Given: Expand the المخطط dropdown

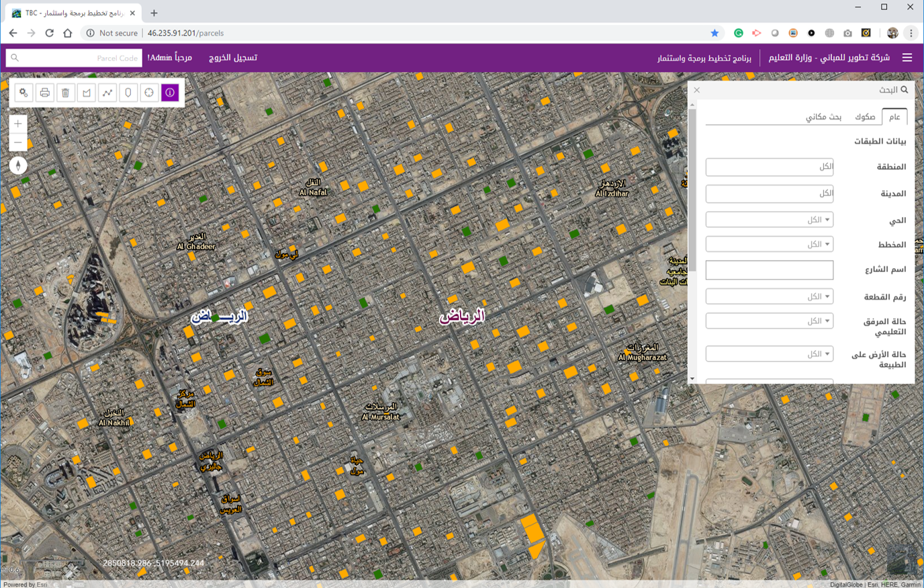Looking at the screenshot, I should point(770,244).
